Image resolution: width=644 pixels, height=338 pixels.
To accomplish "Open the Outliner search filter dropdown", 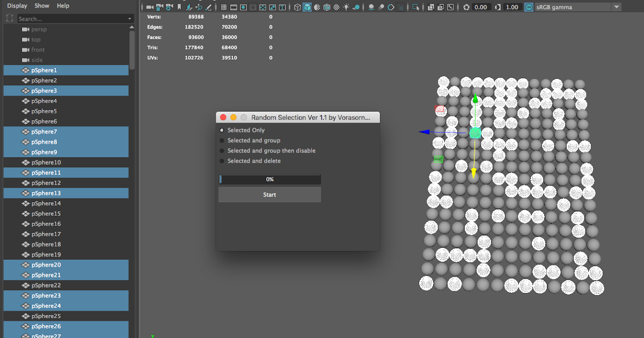I will pos(129,18).
